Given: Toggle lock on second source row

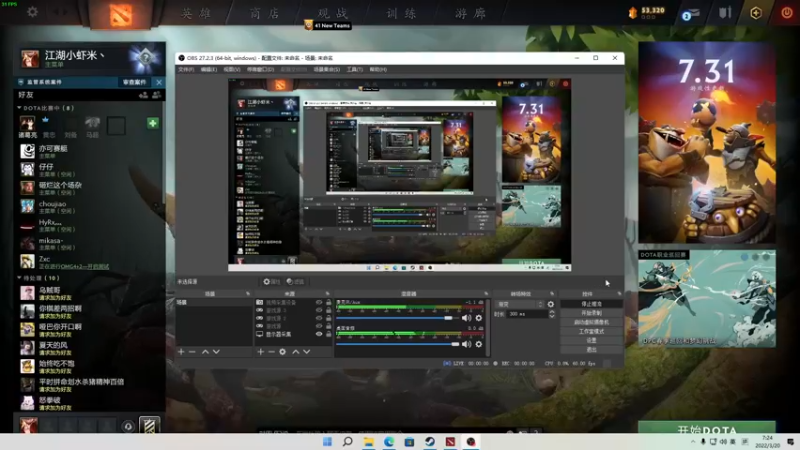Looking at the screenshot, I should [x=328, y=310].
